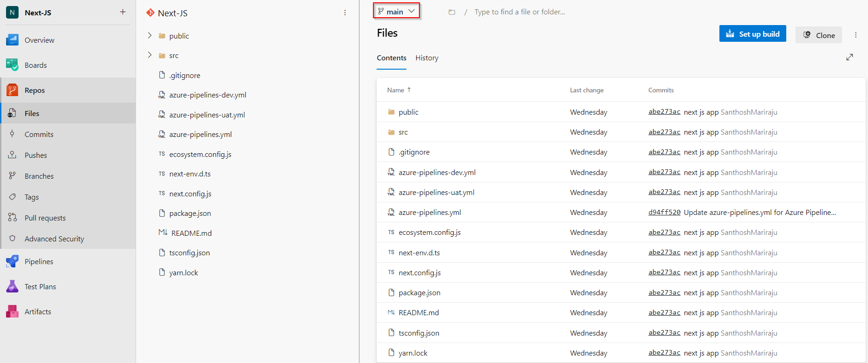Viewport: 868px width, 363px height.
Task: Select tsconfig.json in the file tree
Action: [189, 253]
